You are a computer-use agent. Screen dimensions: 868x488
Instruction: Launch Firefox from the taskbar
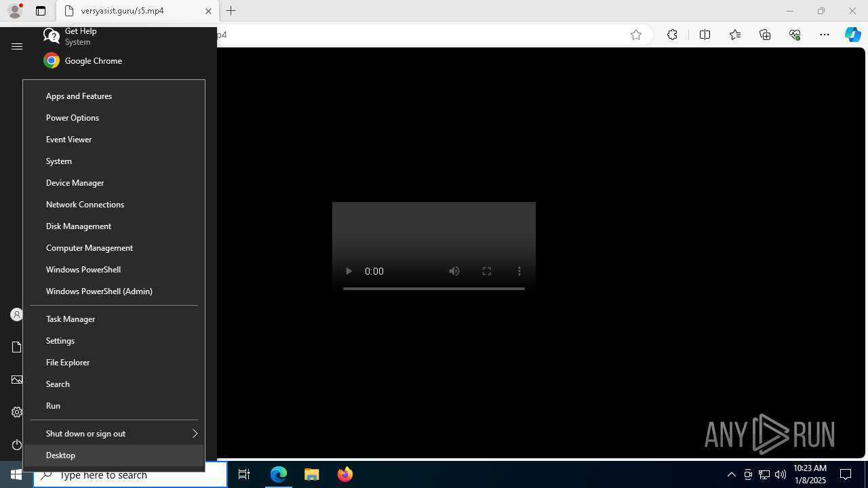[x=345, y=474]
